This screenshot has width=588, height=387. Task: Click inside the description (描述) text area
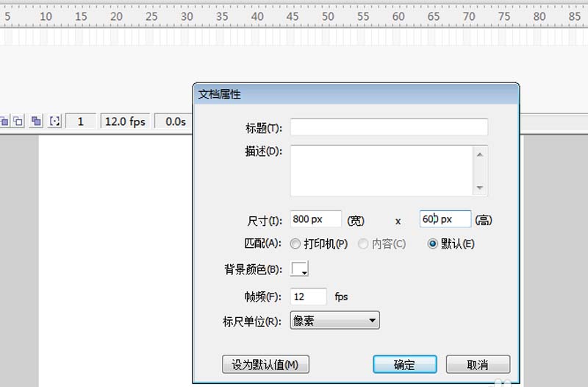pos(381,171)
